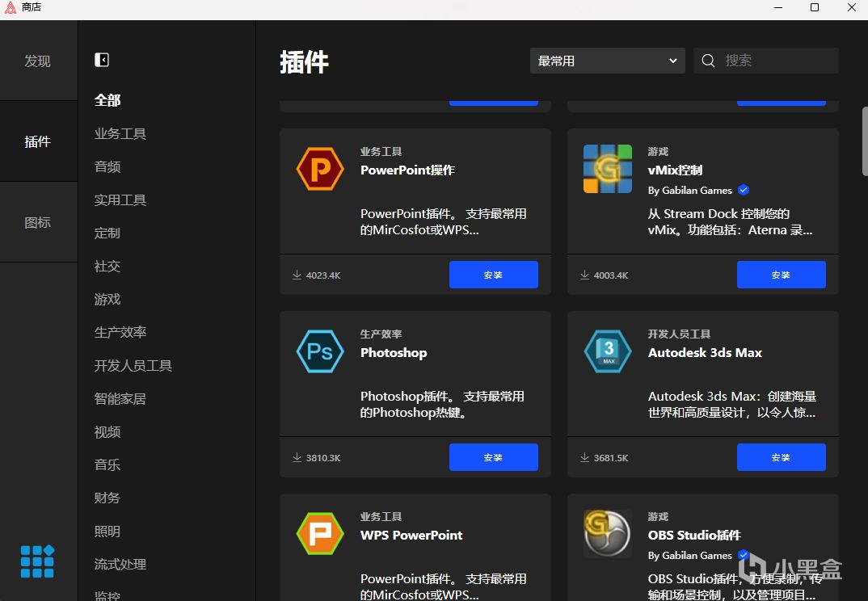Viewport: 868px width, 601px height.
Task: Click the WPS PowerPoint plugin icon
Action: point(320,534)
